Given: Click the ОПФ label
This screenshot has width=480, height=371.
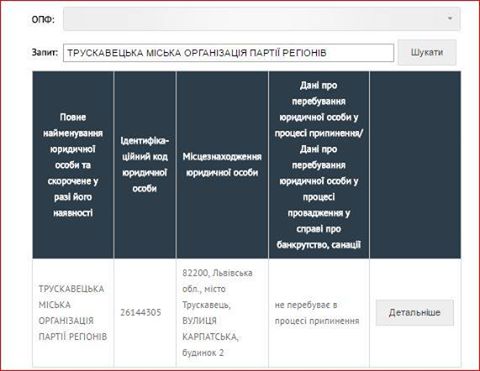Looking at the screenshot, I should [43, 20].
